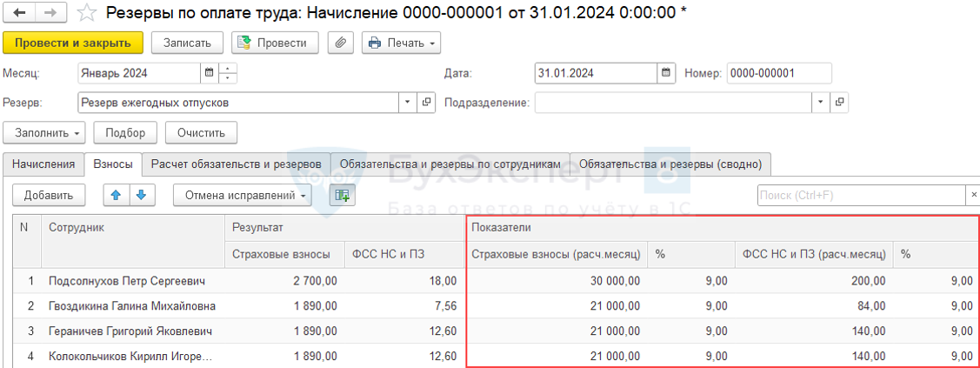Click the 84,00 ФСС расч.месяц cell
980x368 pixels.
(815, 306)
